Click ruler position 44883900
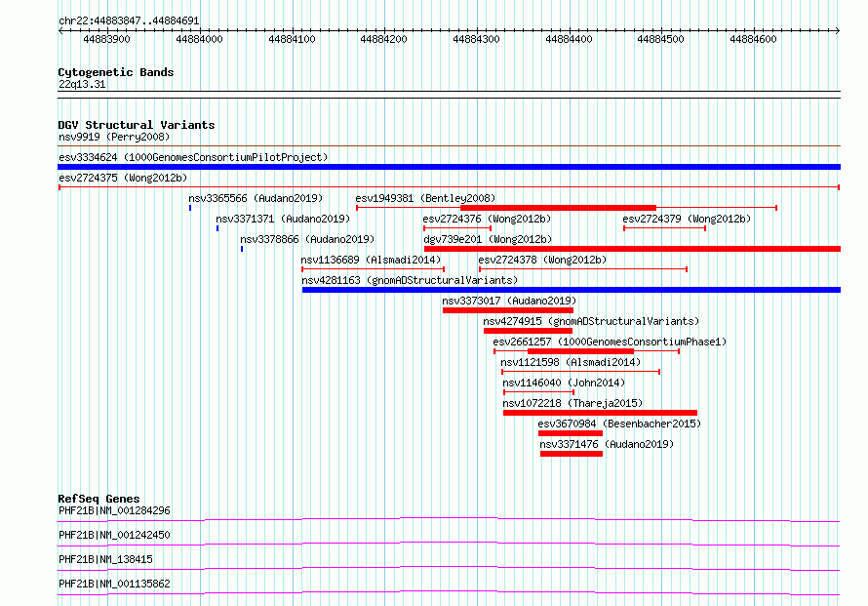Viewport: 868px width, 606px height. pyautogui.click(x=107, y=39)
